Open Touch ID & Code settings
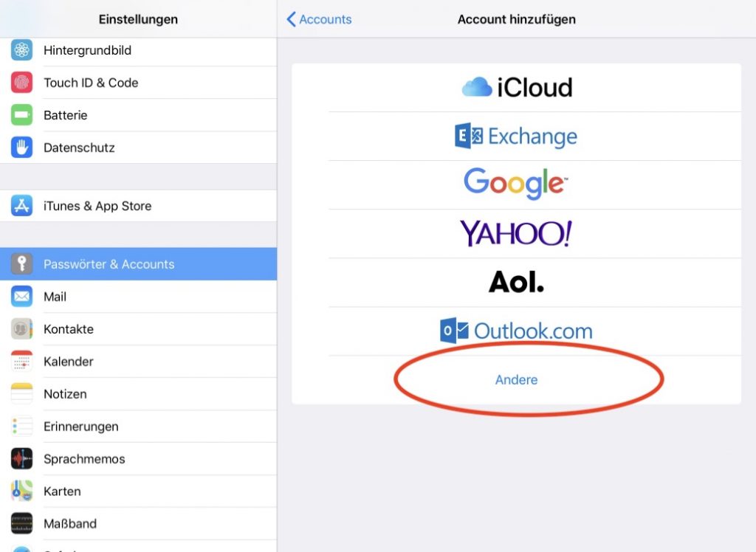 tap(138, 83)
